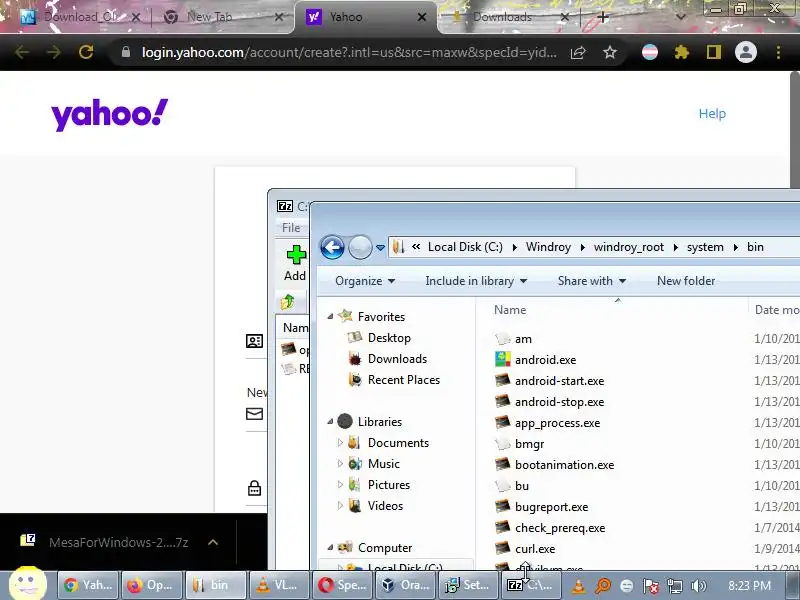The image size is (800, 600).
Task: Select the file android-start.exe
Action: tap(559, 381)
